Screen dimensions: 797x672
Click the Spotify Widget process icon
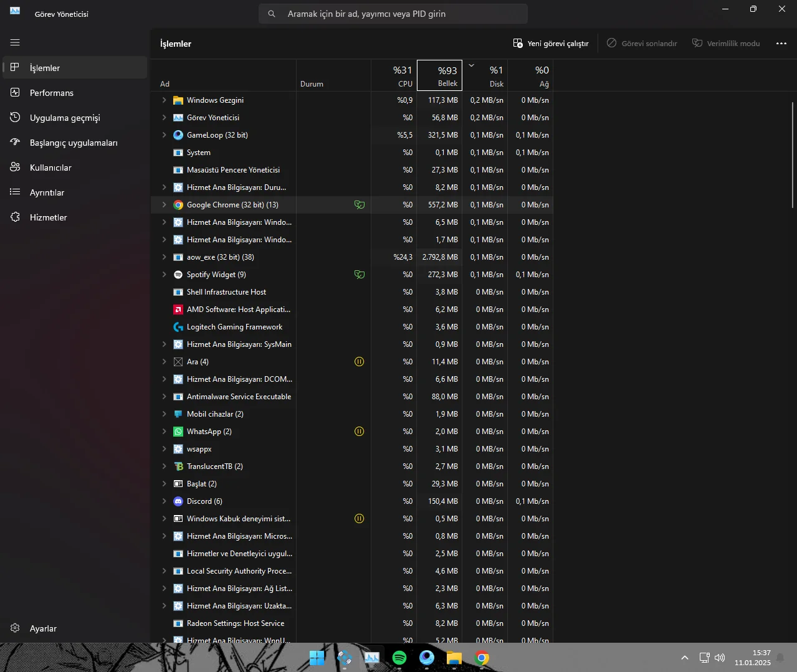pos(178,275)
